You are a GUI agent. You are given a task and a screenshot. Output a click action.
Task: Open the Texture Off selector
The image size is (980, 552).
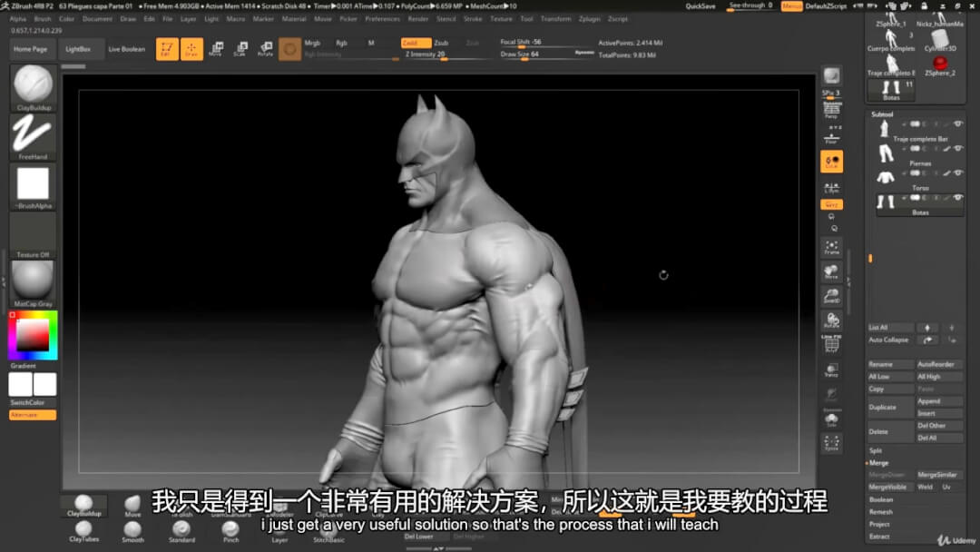(x=33, y=236)
